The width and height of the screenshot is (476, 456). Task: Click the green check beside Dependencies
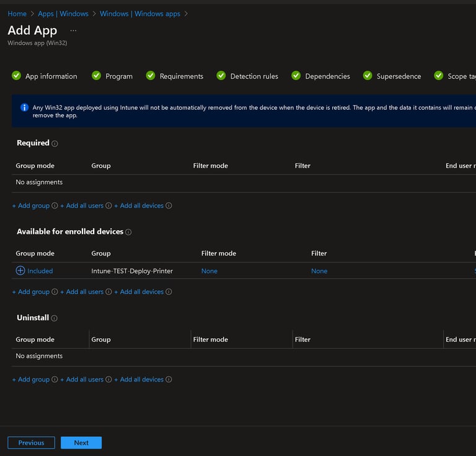[296, 75]
